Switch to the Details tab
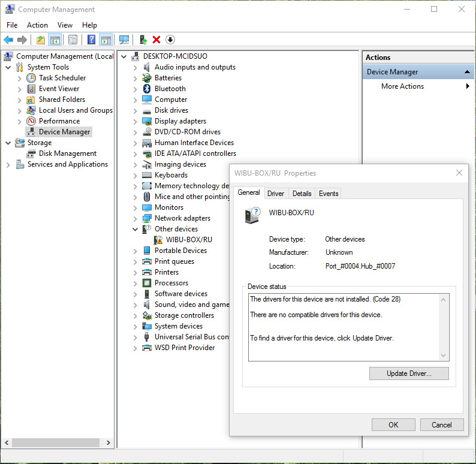This screenshot has height=464, width=476. 302,193
